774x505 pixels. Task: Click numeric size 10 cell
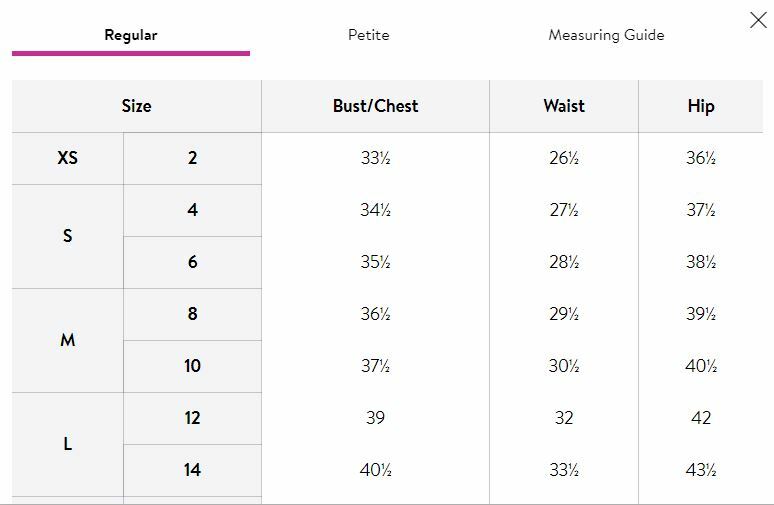point(193,366)
